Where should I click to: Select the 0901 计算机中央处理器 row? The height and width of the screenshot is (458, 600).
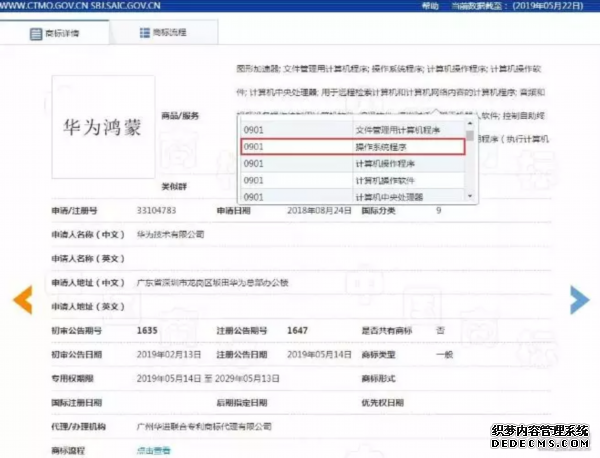click(x=353, y=196)
